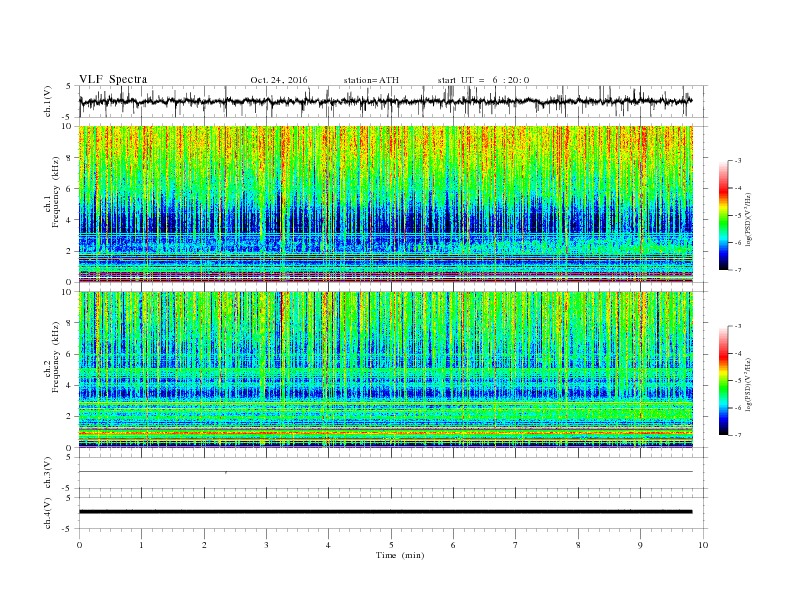792x612 pixels.
Task: Click the "-4" tick on lower color bar
Action: (x=737, y=353)
